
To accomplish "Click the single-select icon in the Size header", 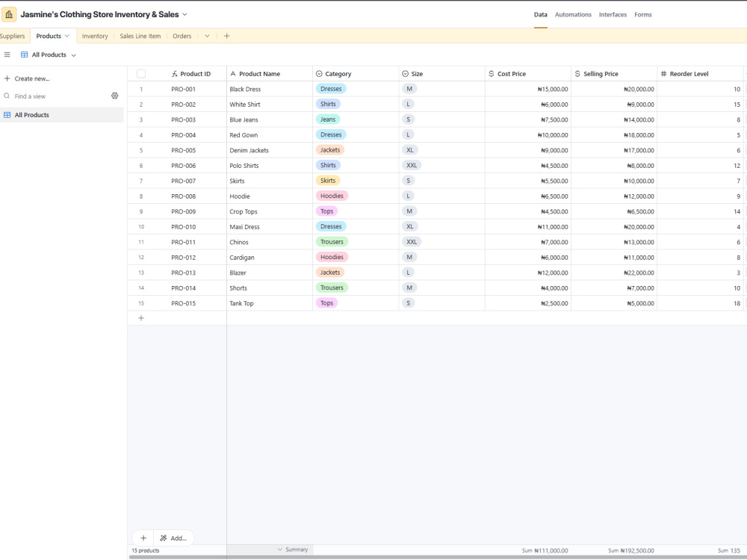I will pyautogui.click(x=406, y=74).
